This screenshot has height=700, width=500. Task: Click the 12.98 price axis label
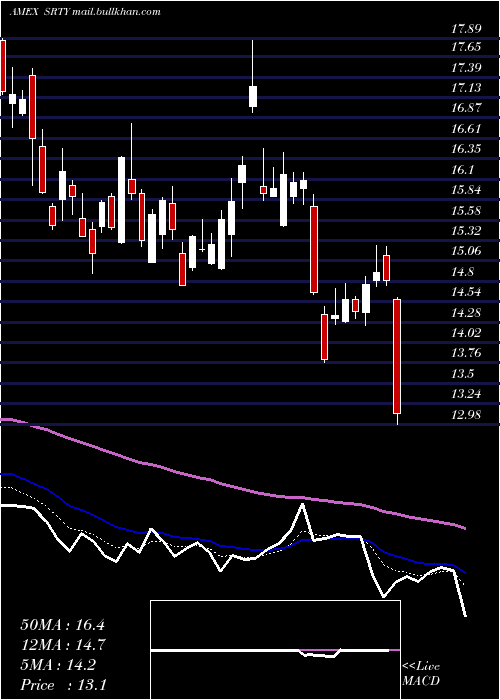tap(466, 414)
